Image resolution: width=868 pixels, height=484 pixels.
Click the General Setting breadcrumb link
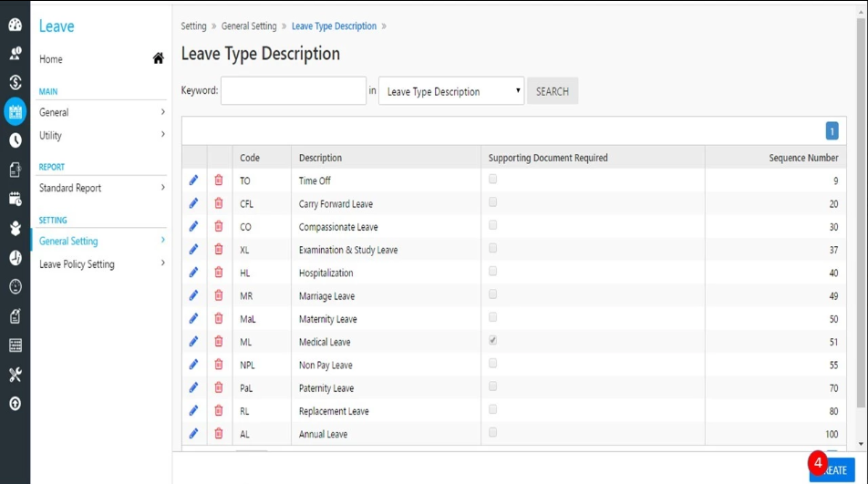pos(249,26)
